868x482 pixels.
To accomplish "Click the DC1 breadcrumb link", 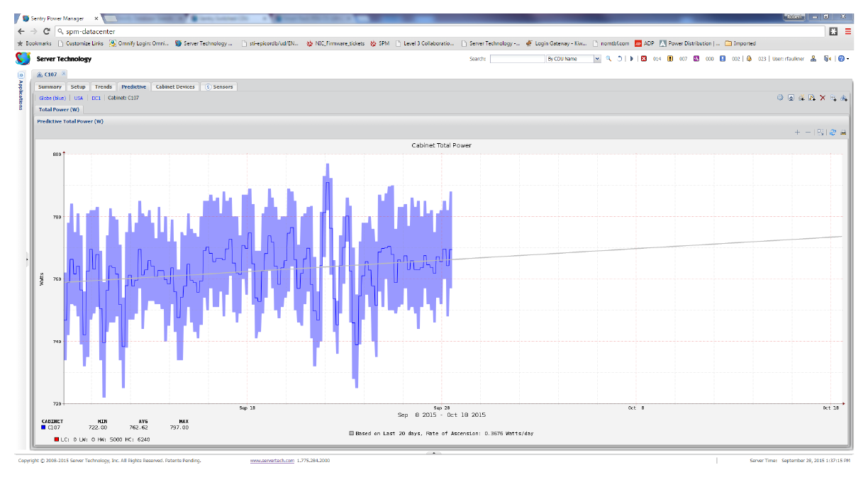I will point(96,98).
